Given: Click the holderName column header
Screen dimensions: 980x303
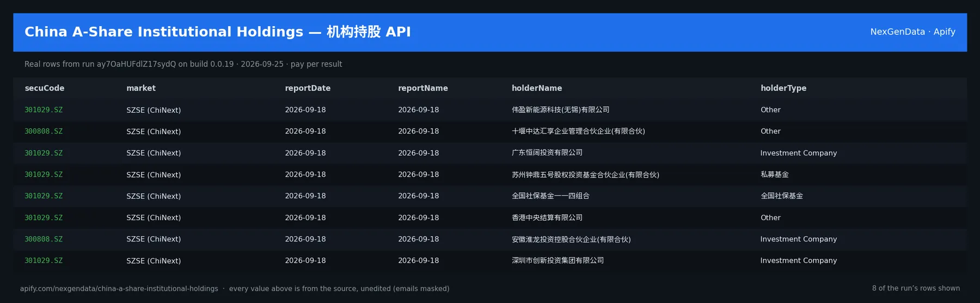Looking at the screenshot, I should click(x=537, y=88).
